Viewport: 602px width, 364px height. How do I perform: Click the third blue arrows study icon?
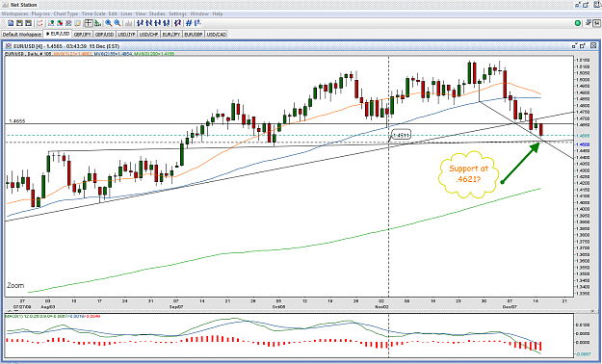tap(158, 23)
